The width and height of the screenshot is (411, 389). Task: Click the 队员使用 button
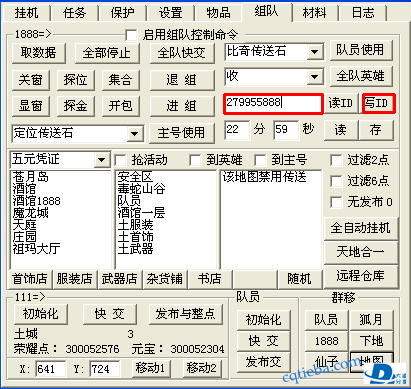[x=360, y=50]
